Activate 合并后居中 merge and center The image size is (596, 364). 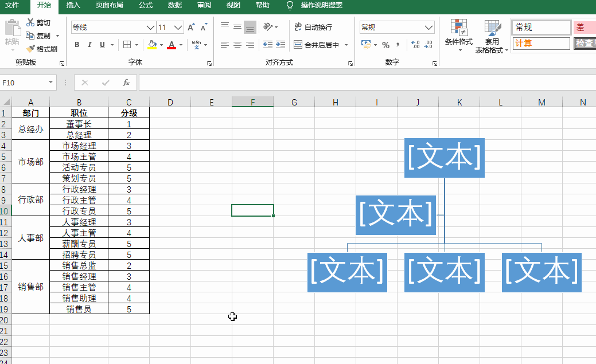point(319,44)
